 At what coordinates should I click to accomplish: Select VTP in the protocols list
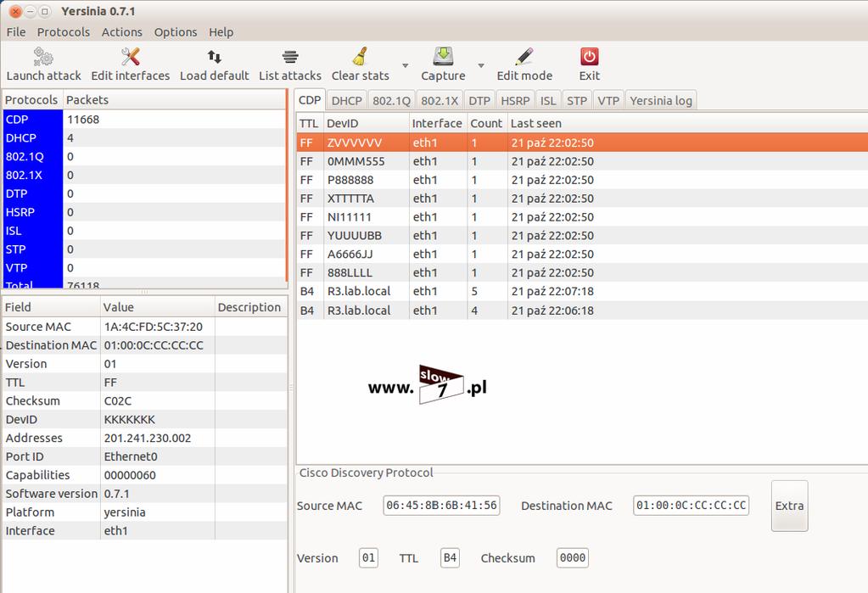pos(144,267)
